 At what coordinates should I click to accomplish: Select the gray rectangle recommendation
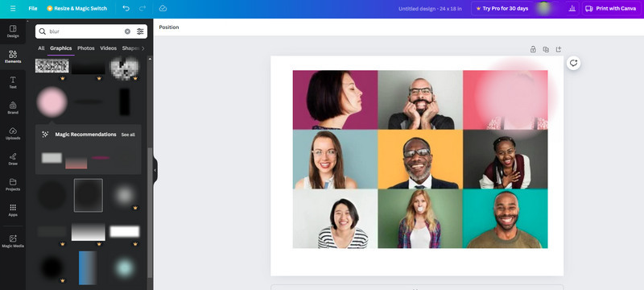click(x=52, y=158)
